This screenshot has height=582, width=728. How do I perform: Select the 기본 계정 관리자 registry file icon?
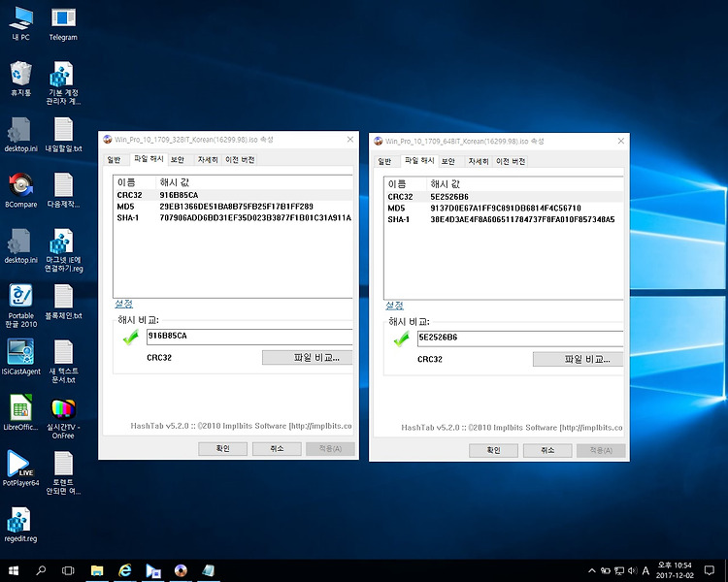pos(63,83)
